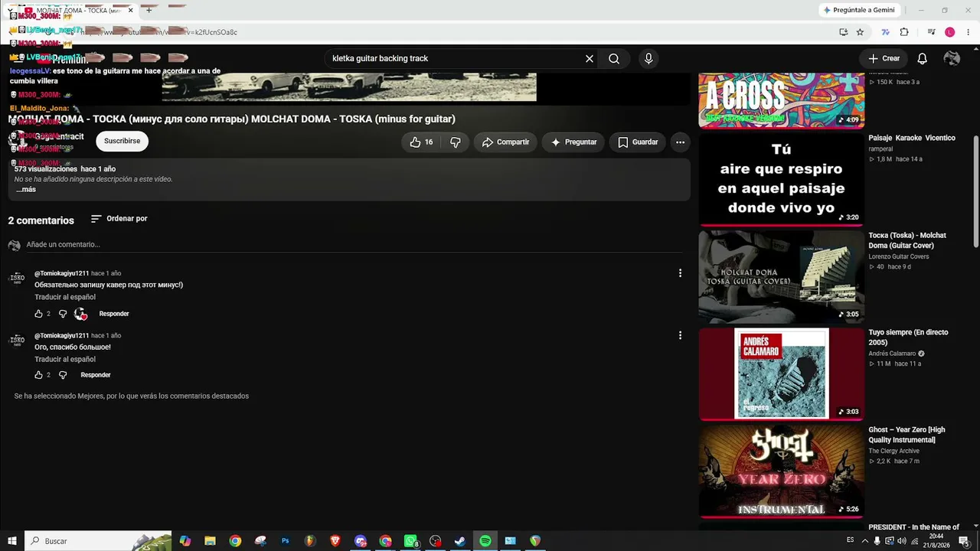
Task: Open WhatsApp from the taskbar
Action: (410, 541)
